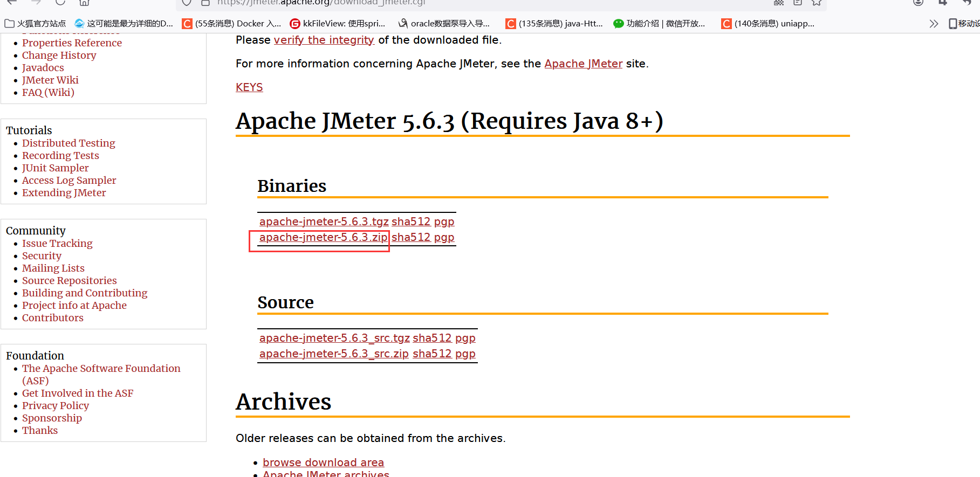Click the Archives heading

[x=284, y=402]
